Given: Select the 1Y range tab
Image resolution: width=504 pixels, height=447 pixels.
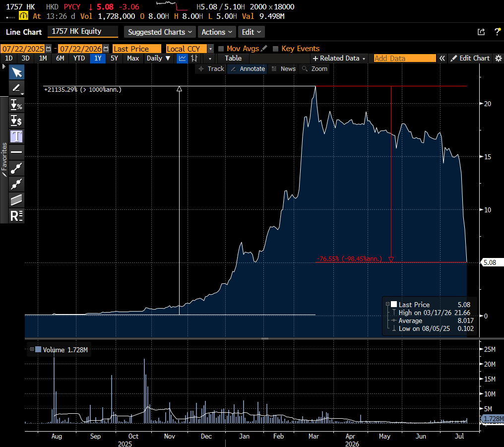Looking at the screenshot, I should click(98, 58).
